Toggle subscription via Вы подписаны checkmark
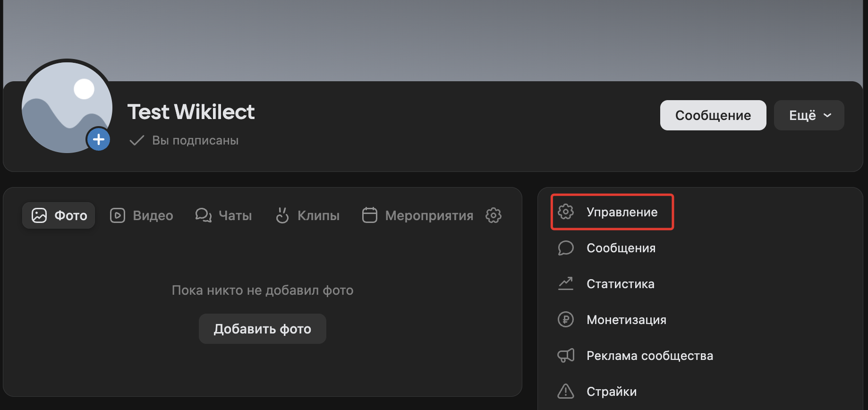This screenshot has height=410, width=868. coord(136,140)
